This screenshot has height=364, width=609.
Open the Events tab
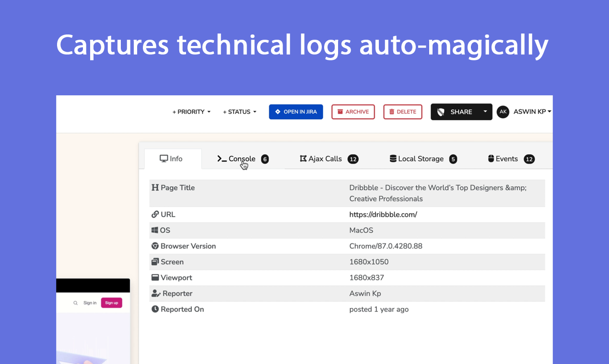(511, 159)
